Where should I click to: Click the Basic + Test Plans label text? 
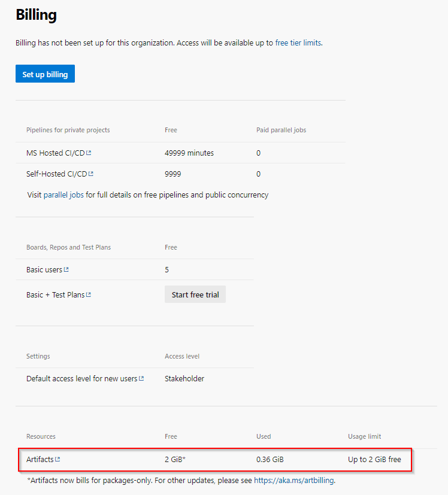[x=55, y=295]
